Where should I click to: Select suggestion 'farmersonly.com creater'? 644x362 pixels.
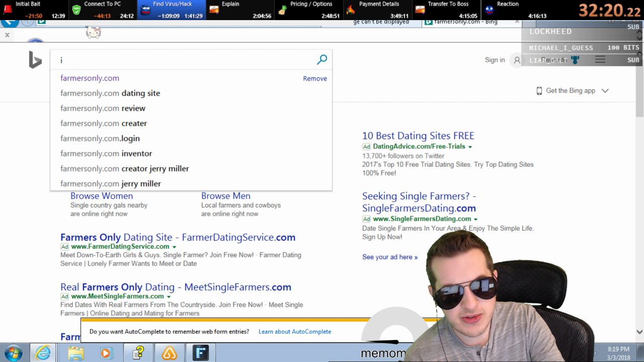(x=191, y=123)
